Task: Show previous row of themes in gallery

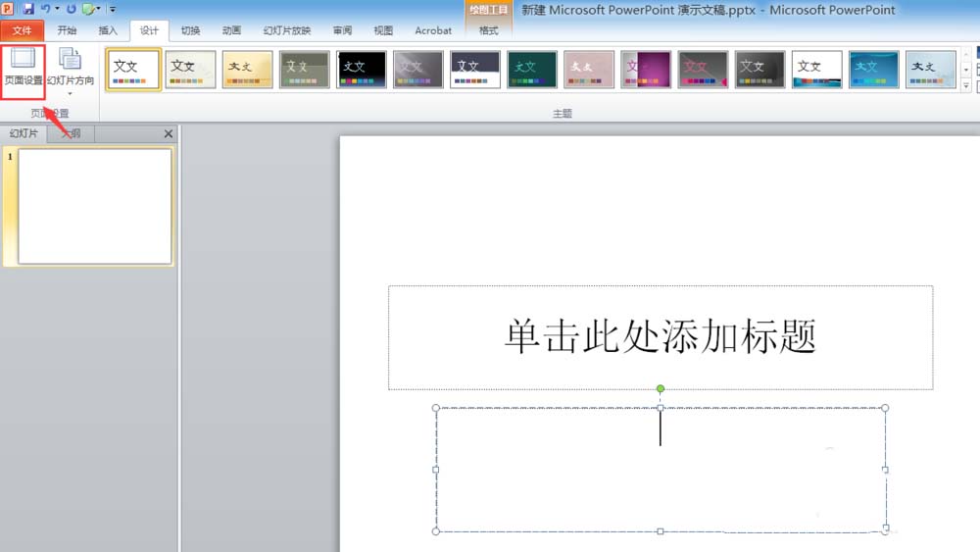Action: pos(966,54)
